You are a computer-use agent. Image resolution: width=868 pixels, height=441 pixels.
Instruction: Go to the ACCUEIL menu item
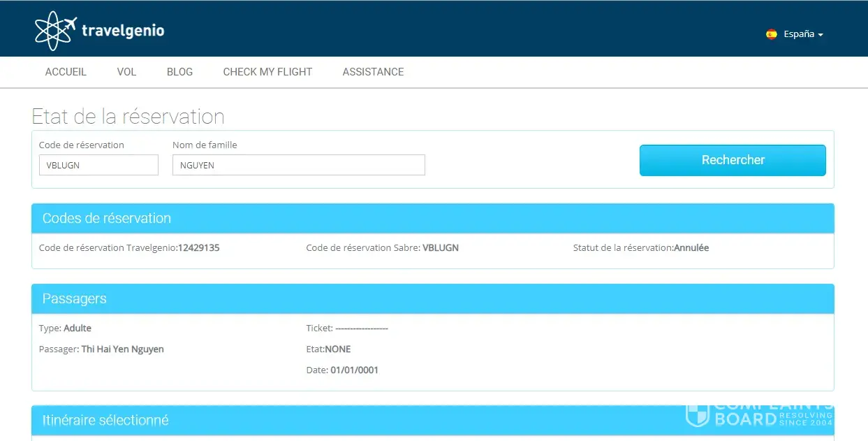pyautogui.click(x=66, y=72)
